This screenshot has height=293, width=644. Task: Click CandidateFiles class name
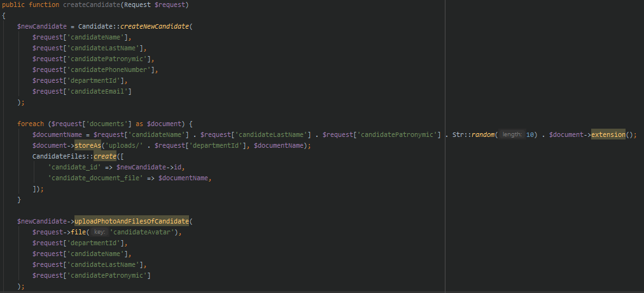tap(59, 157)
